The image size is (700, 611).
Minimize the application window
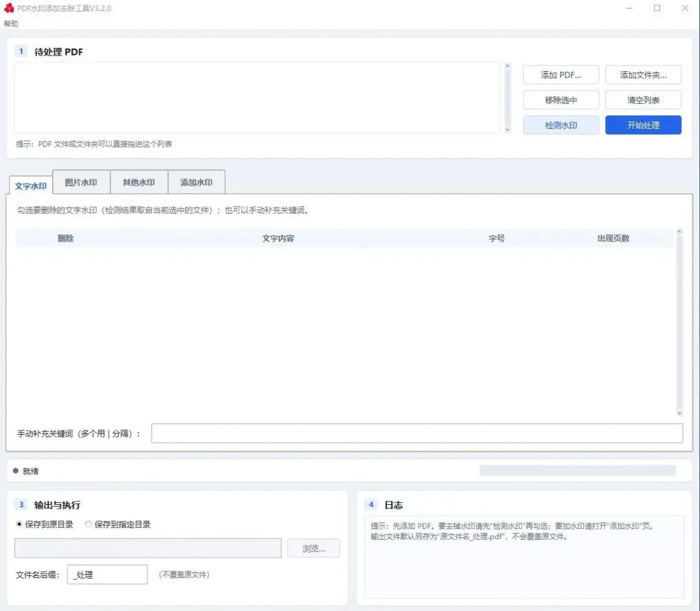pos(629,8)
